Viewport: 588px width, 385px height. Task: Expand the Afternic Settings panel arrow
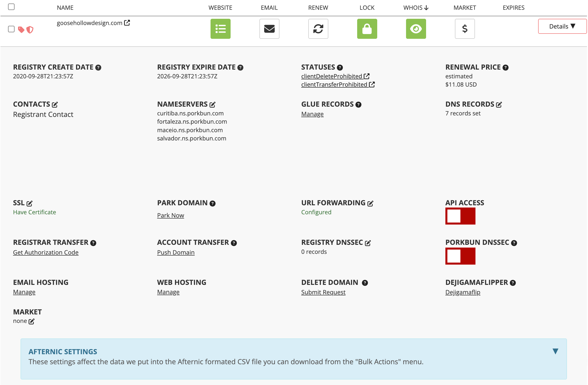click(x=555, y=351)
